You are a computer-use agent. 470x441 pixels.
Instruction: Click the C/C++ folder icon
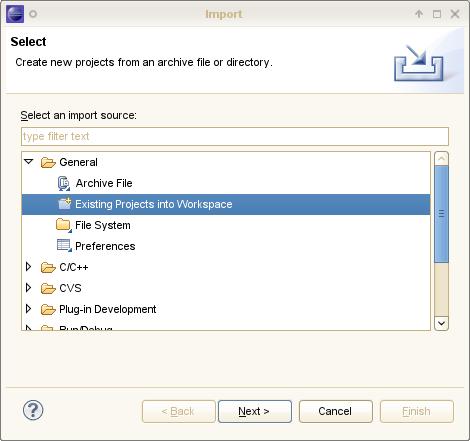[48, 268]
